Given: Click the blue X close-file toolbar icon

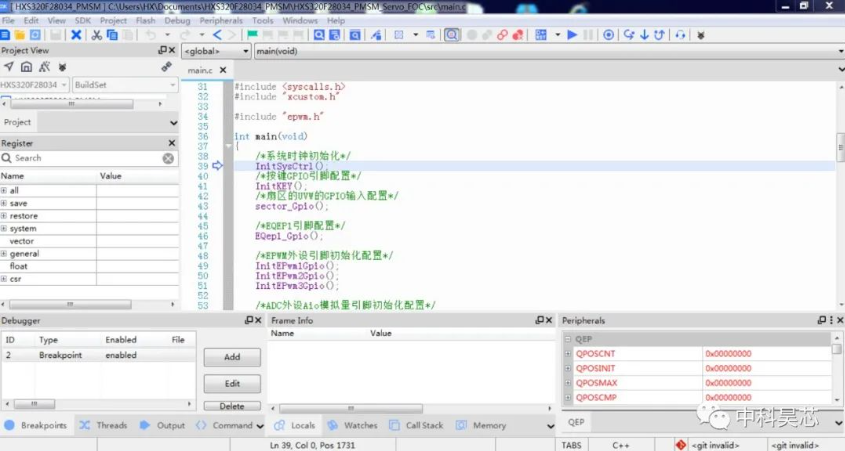Looking at the screenshot, I should coord(76,35).
